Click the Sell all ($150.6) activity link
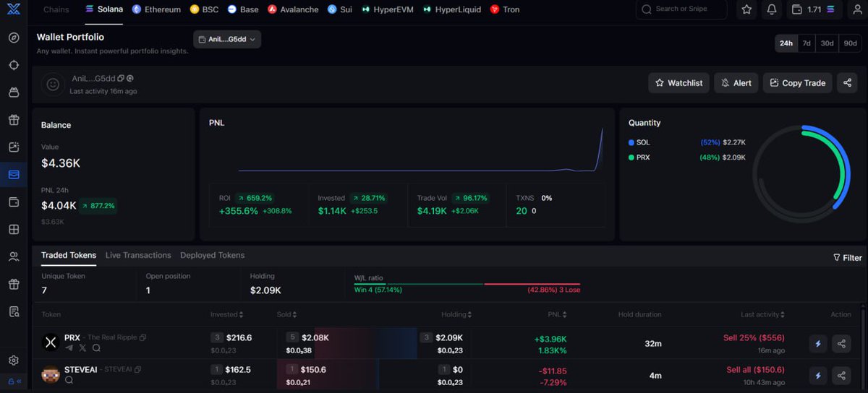Image resolution: width=868 pixels, height=393 pixels. pyautogui.click(x=756, y=369)
